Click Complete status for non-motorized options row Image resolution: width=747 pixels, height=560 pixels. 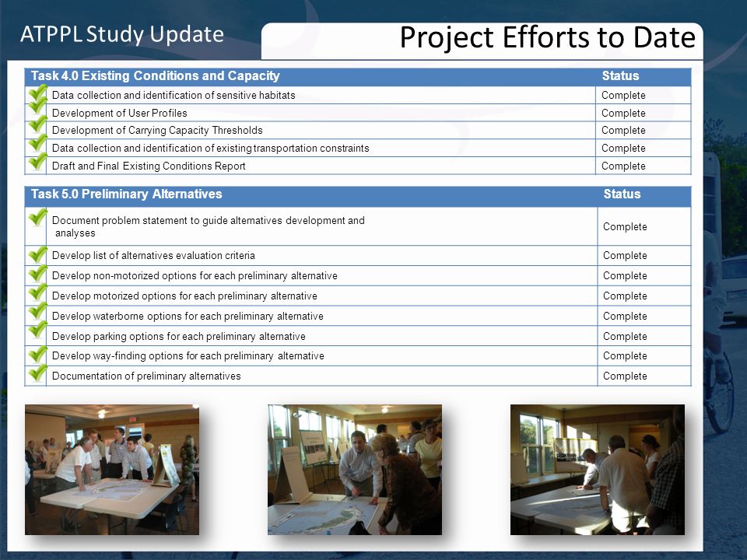pos(625,275)
